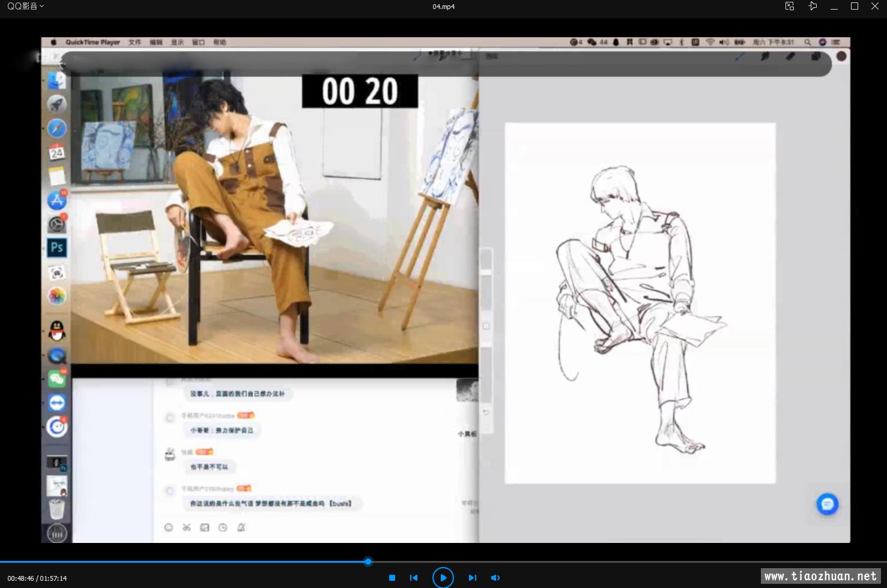Image resolution: width=887 pixels, height=588 pixels.
Task: Skip to the next video
Action: (472, 578)
